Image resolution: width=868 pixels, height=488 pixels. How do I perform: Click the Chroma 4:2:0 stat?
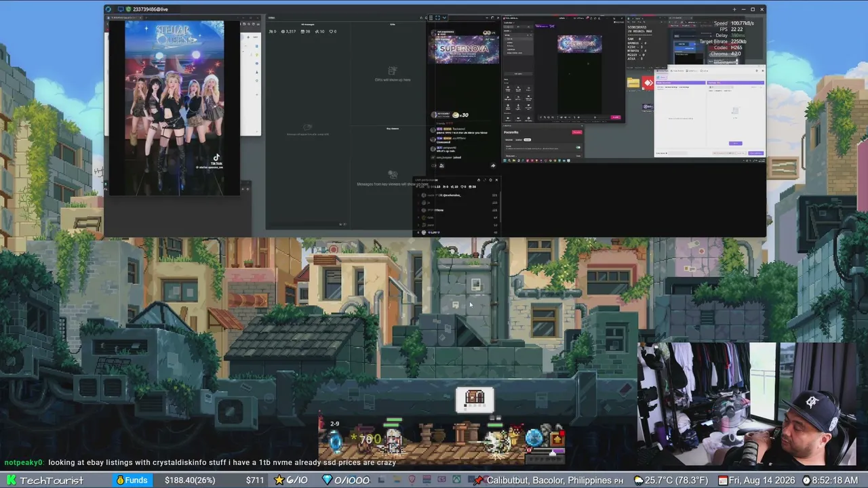[726, 54]
